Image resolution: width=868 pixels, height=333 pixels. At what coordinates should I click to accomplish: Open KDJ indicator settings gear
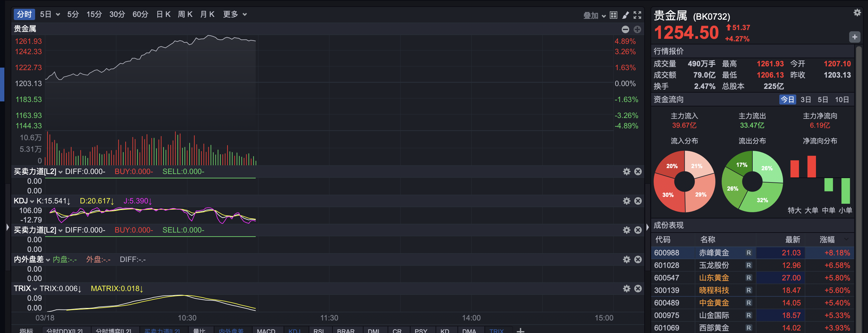[x=626, y=201]
